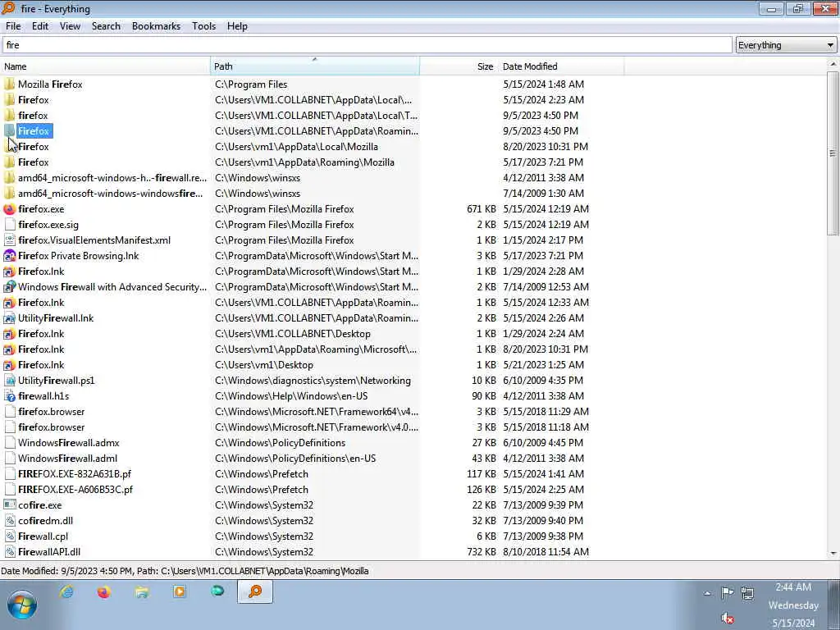Open the File menu
Screen dimensions: 840x630
coord(13,26)
